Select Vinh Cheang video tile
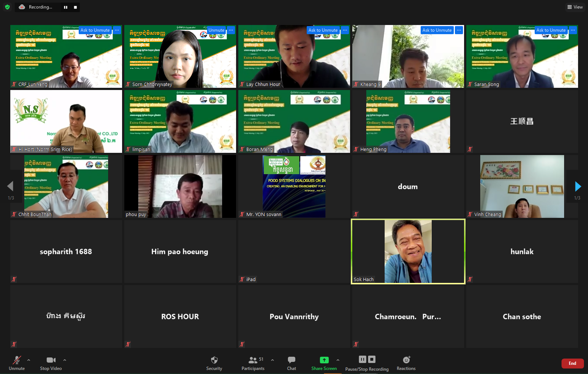588x374 pixels. click(522, 186)
